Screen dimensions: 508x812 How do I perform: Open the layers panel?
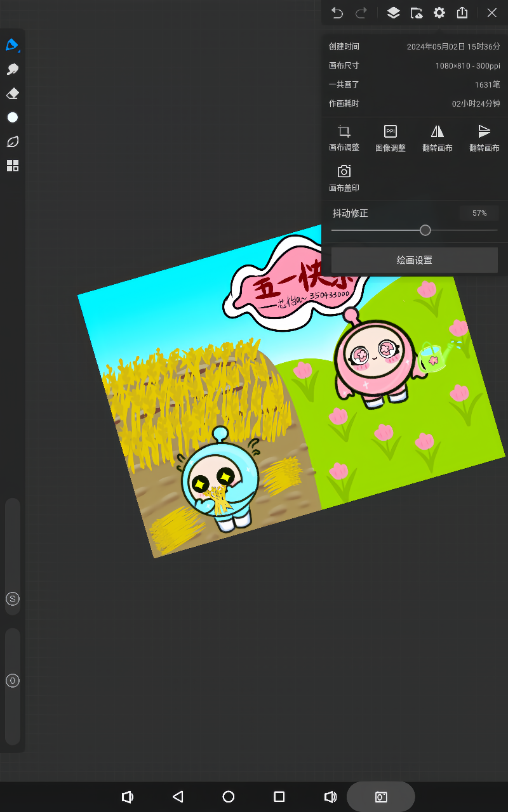[393, 13]
